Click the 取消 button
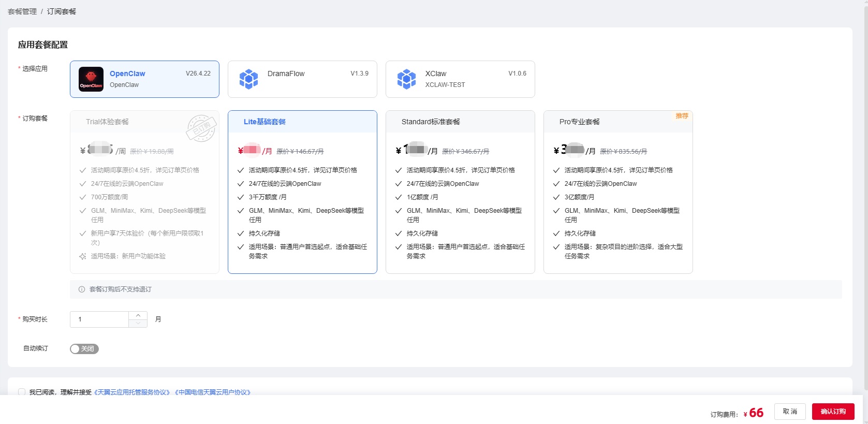Screen dimensions: 868x424 point(790,412)
